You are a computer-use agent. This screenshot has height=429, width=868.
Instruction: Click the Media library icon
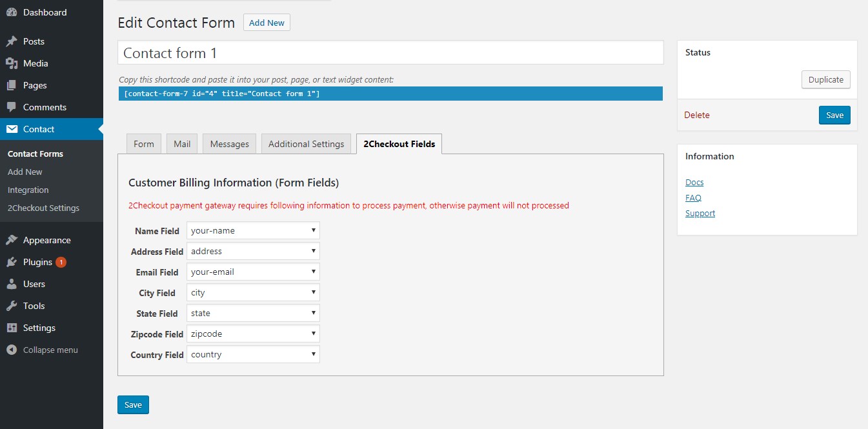point(12,63)
